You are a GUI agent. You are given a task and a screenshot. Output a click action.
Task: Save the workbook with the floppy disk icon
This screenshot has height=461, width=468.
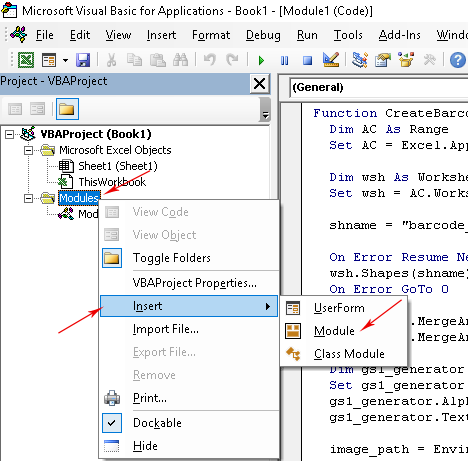(x=83, y=60)
